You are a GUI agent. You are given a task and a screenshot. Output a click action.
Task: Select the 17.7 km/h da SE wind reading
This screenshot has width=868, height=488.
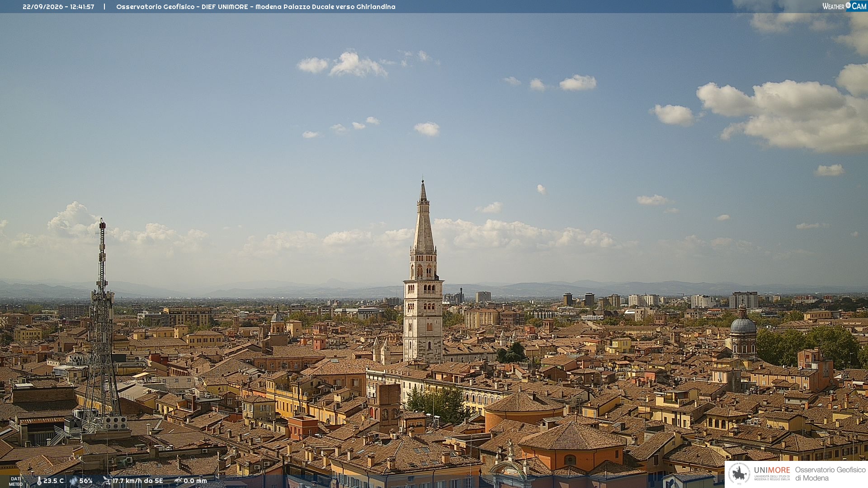pos(138,481)
